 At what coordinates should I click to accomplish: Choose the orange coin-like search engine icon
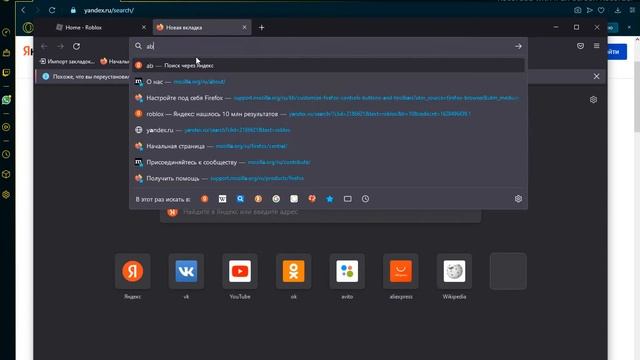[258, 199]
